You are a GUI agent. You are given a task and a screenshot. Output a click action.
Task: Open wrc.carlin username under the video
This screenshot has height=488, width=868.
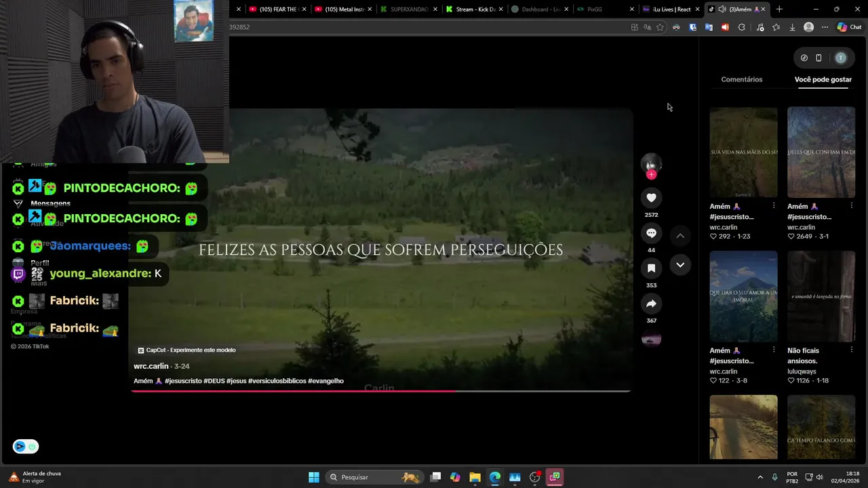pos(151,366)
